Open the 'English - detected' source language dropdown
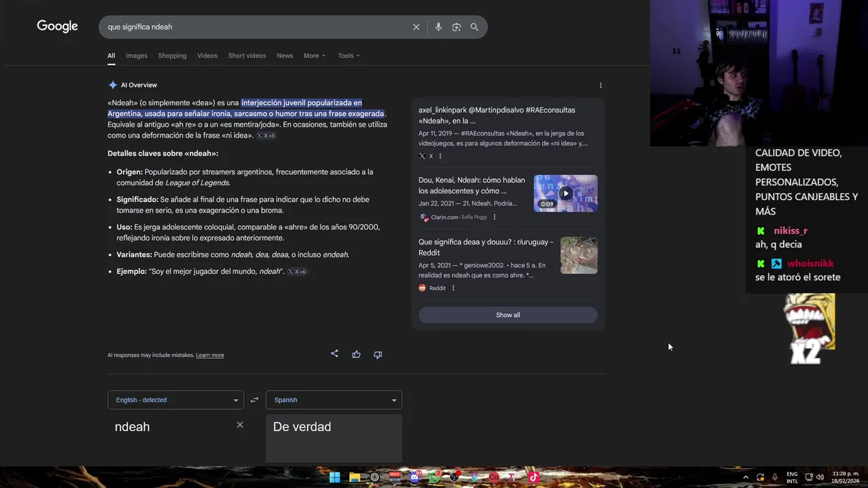 coord(176,400)
